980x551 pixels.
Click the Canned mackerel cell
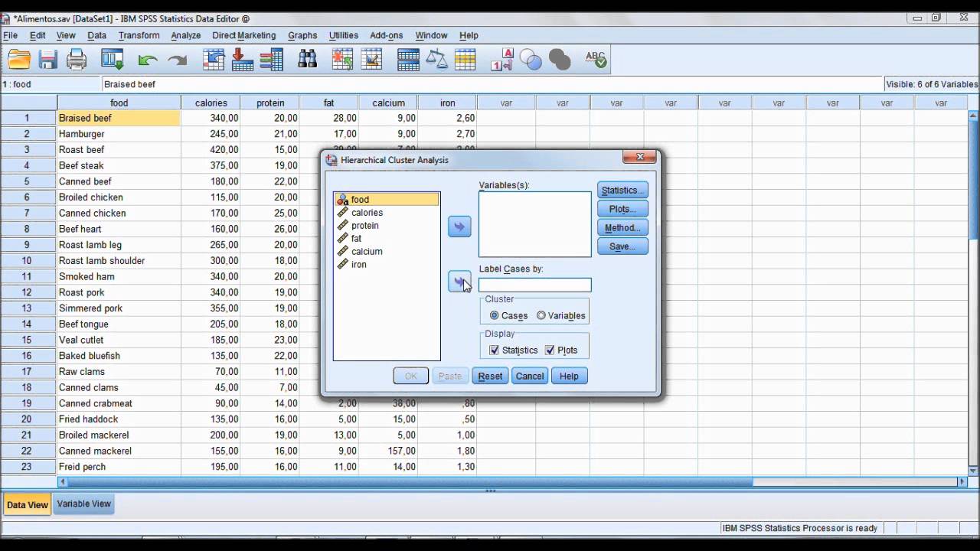tap(119, 451)
